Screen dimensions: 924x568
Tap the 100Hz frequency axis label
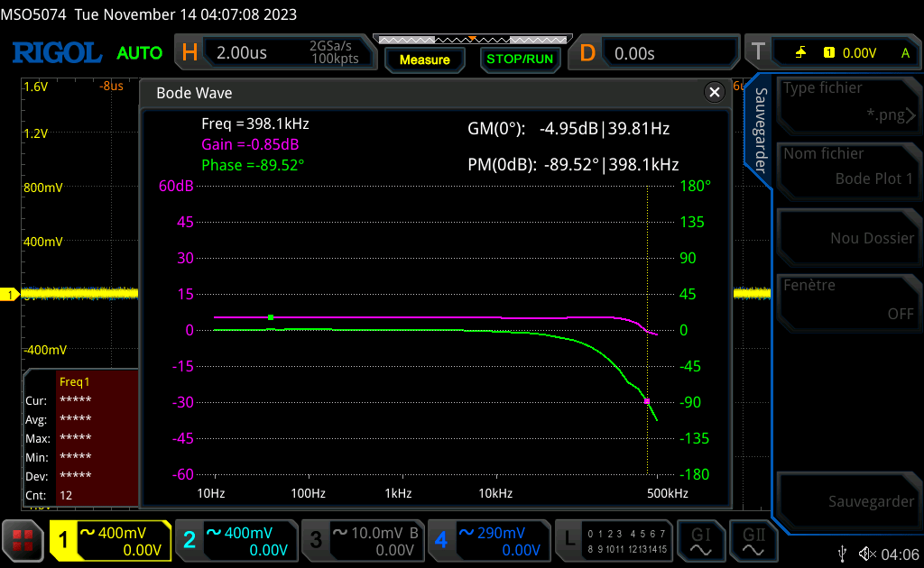click(x=309, y=493)
